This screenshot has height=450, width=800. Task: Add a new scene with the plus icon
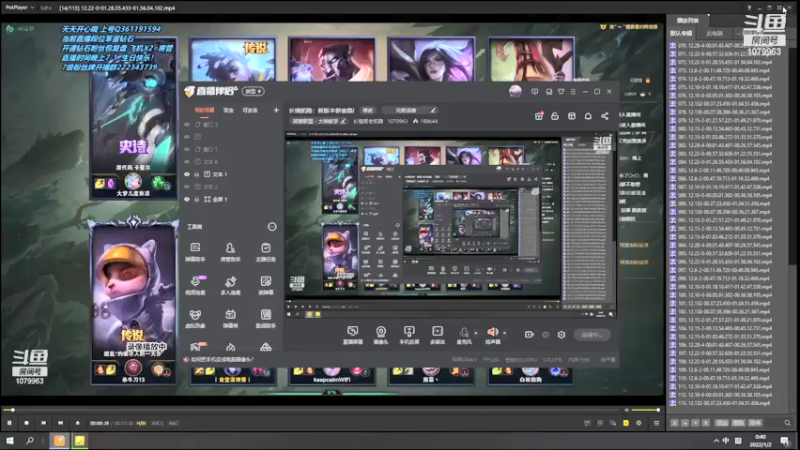276,110
